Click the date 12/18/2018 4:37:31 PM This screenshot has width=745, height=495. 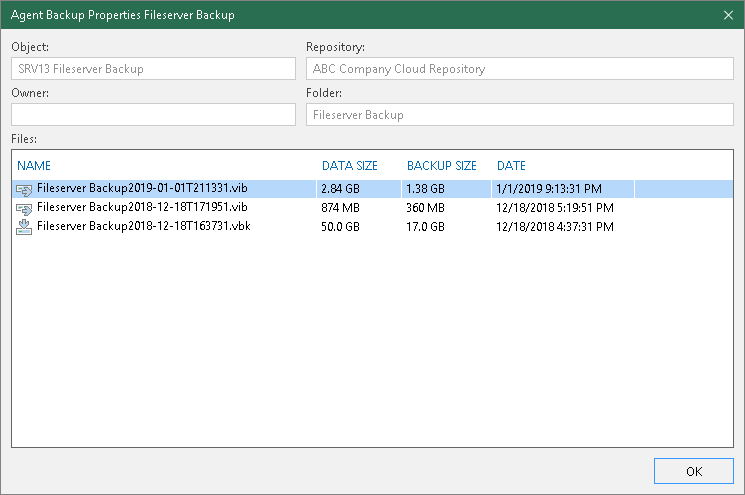pos(555,227)
